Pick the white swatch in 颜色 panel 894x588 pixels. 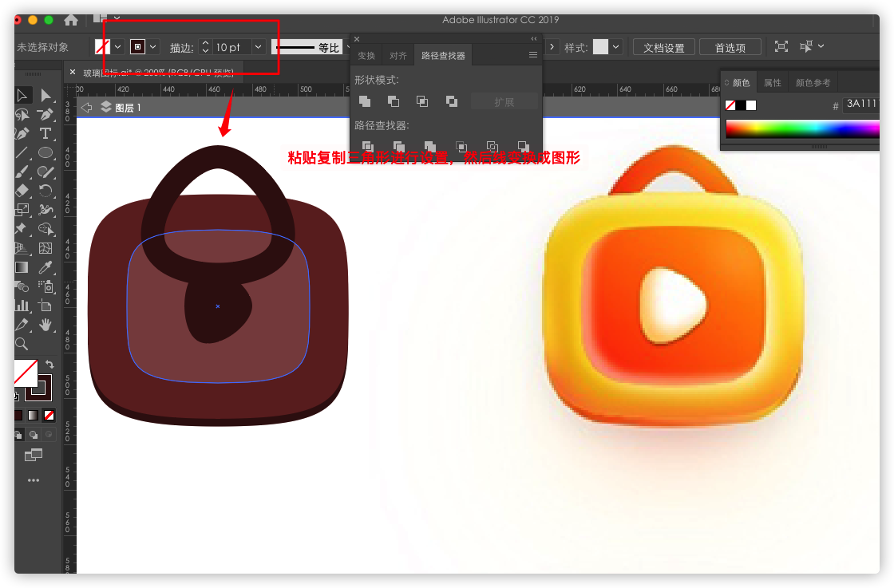tap(751, 105)
